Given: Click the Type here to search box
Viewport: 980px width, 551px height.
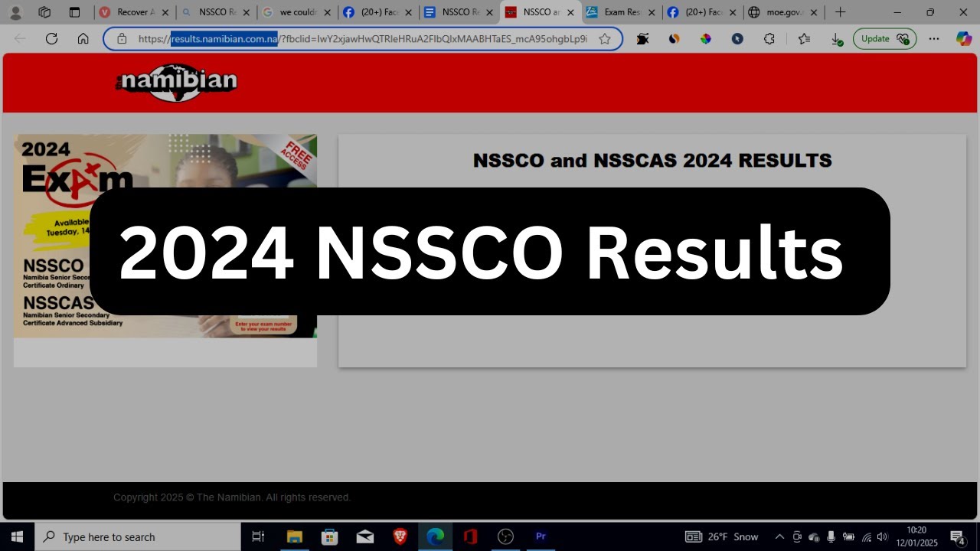Looking at the screenshot, I should pyautogui.click(x=138, y=536).
